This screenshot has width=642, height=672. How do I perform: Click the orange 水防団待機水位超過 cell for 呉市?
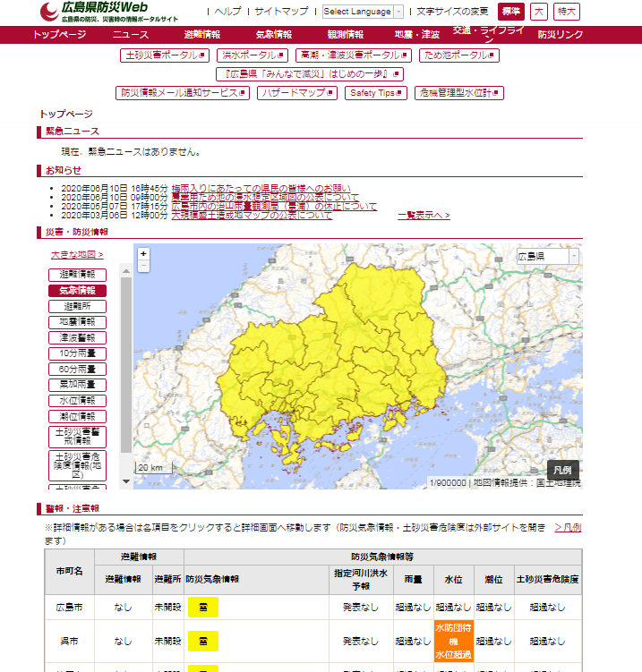(454, 642)
